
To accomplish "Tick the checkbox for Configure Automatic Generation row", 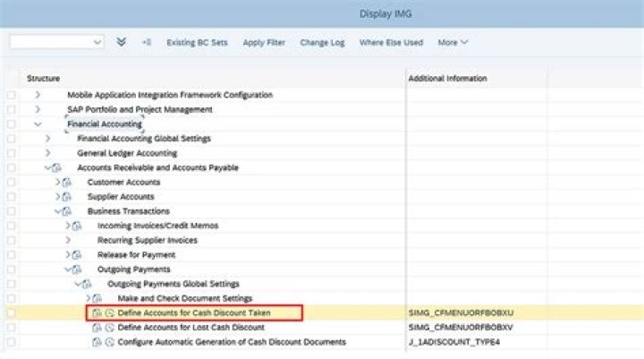I will point(11,342).
